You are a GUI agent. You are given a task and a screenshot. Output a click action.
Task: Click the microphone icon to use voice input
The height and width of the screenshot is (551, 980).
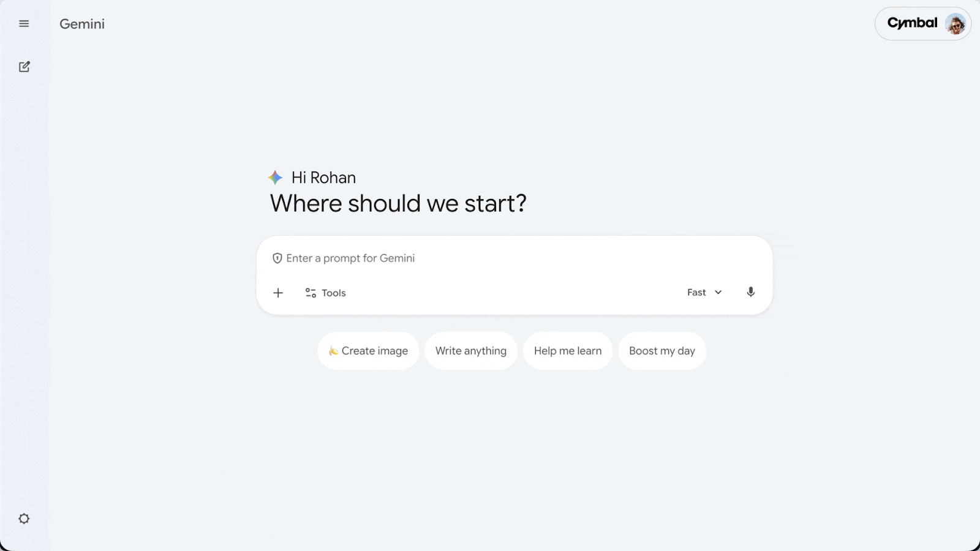pyautogui.click(x=751, y=292)
